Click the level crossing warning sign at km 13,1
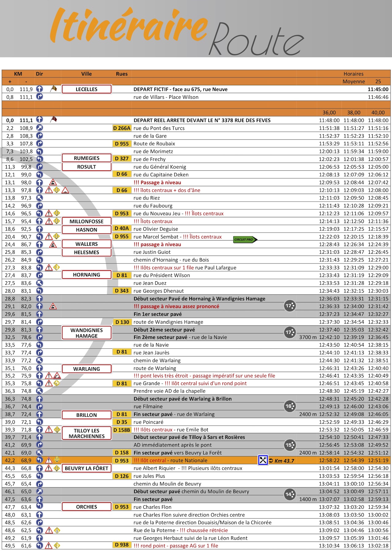This screenshot has height=551, width=392. (53, 182)
